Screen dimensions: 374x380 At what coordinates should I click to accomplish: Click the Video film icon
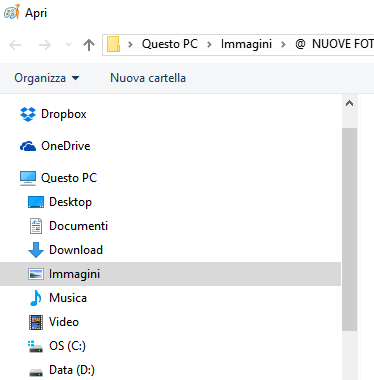[36, 322]
